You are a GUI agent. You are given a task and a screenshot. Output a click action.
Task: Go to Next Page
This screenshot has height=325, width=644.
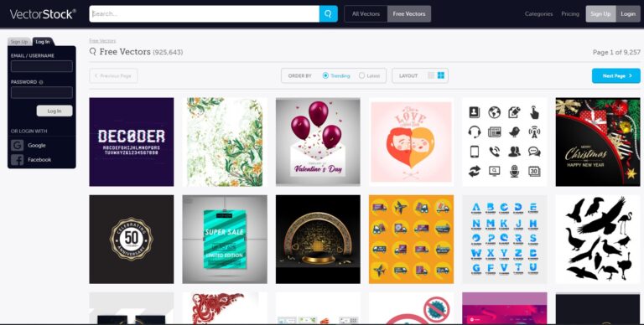(616, 76)
